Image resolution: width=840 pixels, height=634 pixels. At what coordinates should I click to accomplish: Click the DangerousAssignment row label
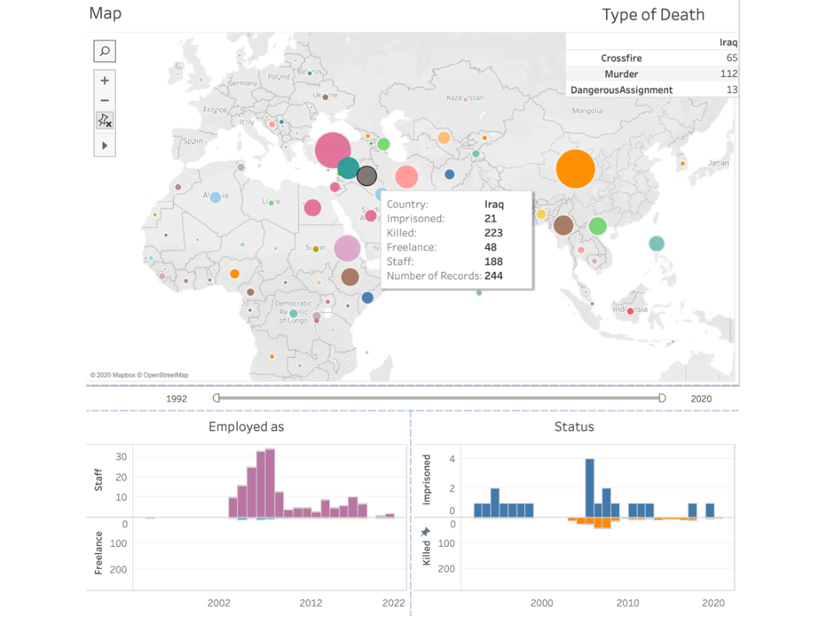click(621, 90)
